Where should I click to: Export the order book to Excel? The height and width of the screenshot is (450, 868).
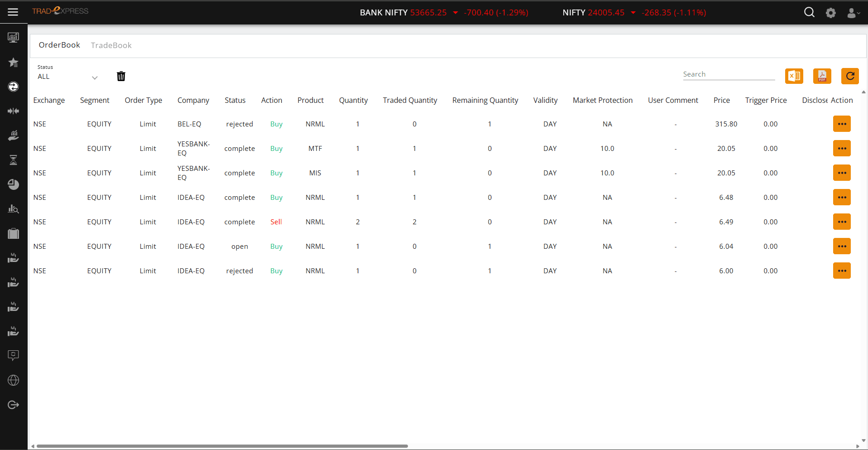(x=794, y=76)
